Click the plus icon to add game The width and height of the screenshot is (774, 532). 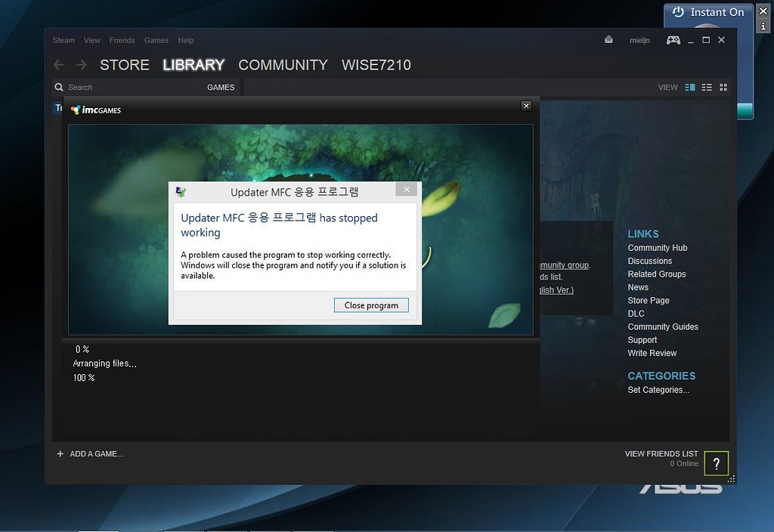tap(60, 454)
